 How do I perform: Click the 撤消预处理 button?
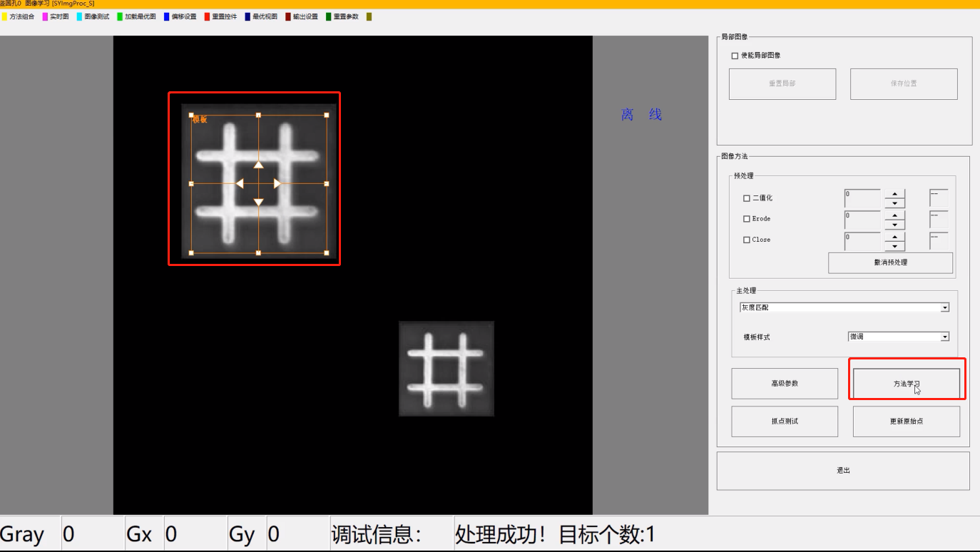tap(890, 262)
